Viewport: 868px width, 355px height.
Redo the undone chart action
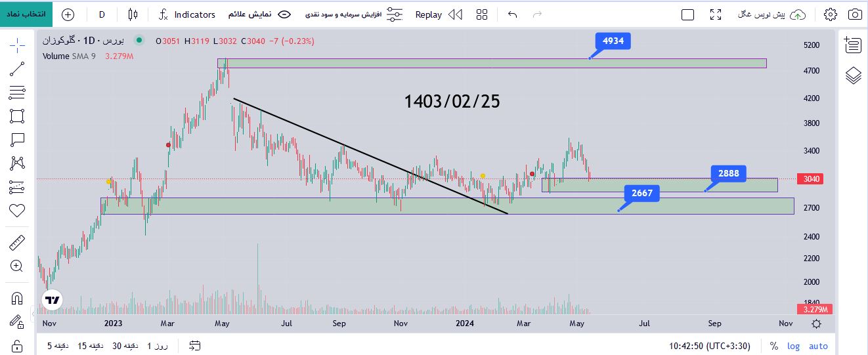[537, 14]
